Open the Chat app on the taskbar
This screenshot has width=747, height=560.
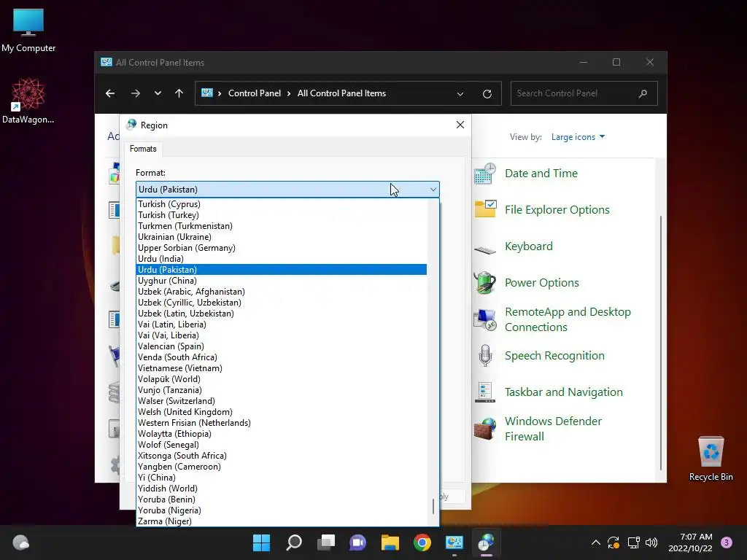coord(357,542)
